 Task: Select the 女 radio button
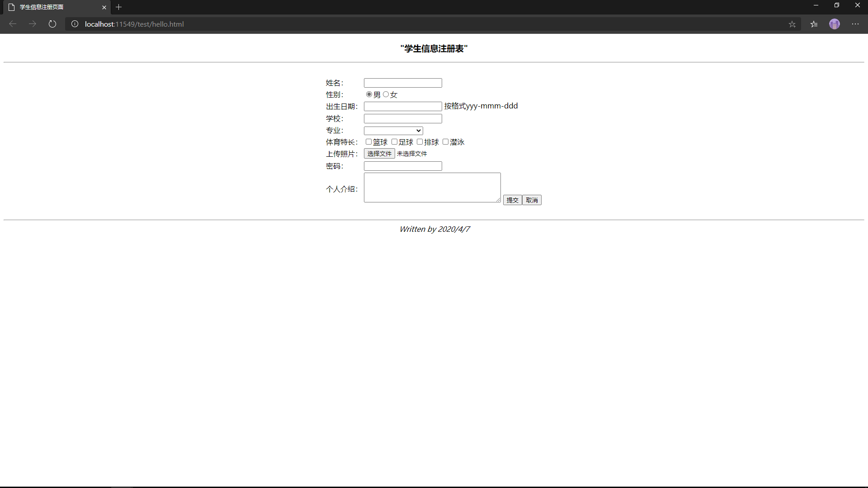point(386,94)
